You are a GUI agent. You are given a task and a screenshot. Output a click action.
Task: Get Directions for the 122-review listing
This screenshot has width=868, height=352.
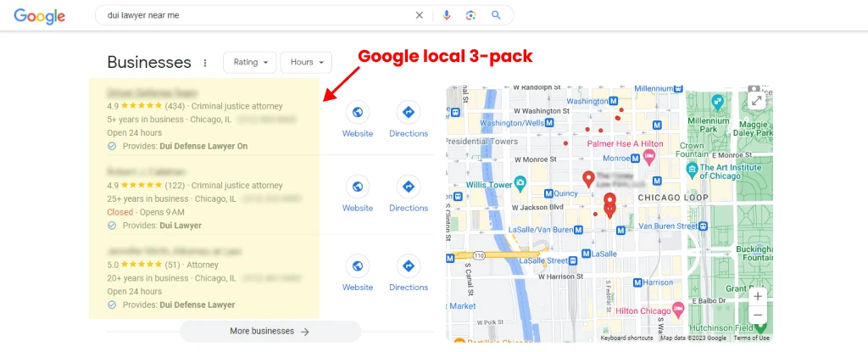click(409, 193)
